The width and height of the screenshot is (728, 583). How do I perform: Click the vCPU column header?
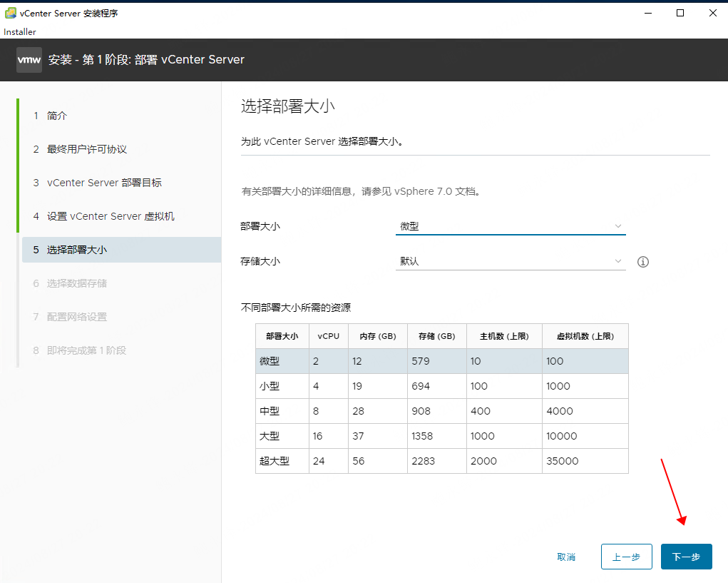tap(329, 336)
